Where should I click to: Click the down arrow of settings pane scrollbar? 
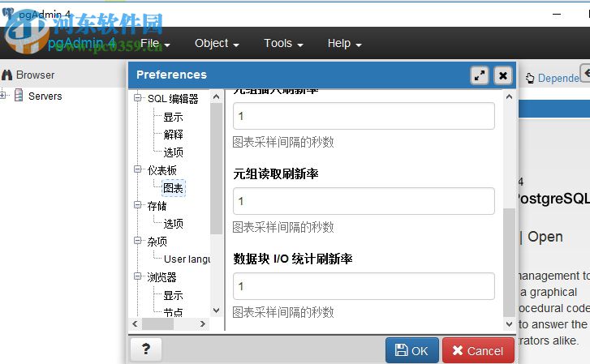click(509, 324)
